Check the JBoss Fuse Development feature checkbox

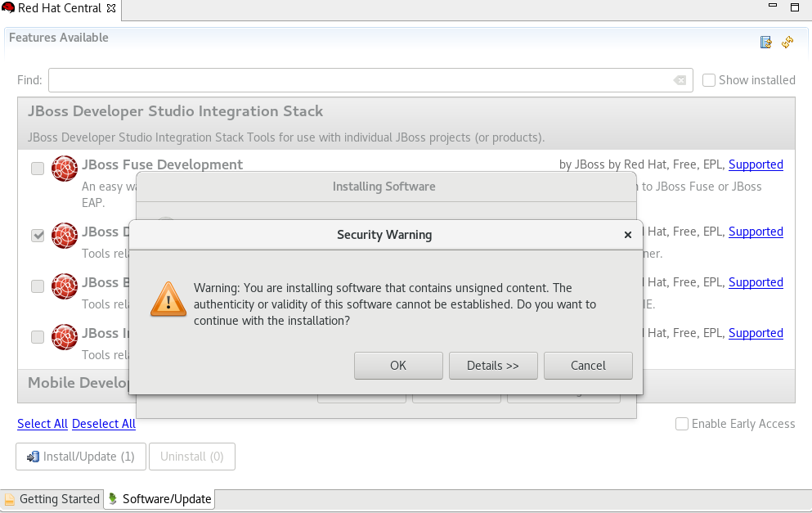point(37,168)
